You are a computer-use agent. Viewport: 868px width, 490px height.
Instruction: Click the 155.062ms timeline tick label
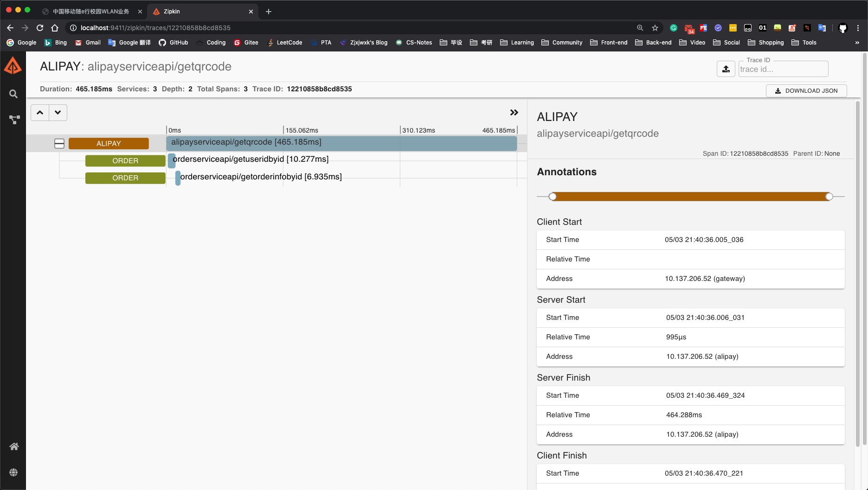pyautogui.click(x=302, y=130)
